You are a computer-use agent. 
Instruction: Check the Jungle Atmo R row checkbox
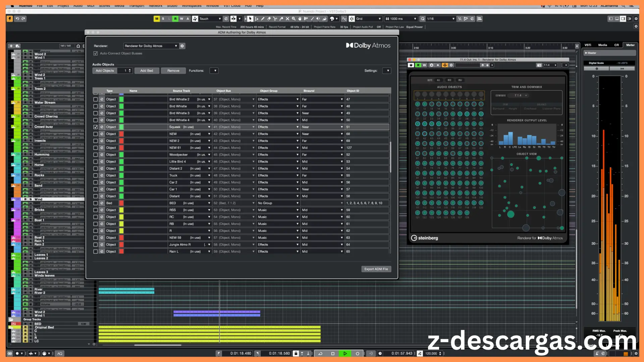(96, 245)
